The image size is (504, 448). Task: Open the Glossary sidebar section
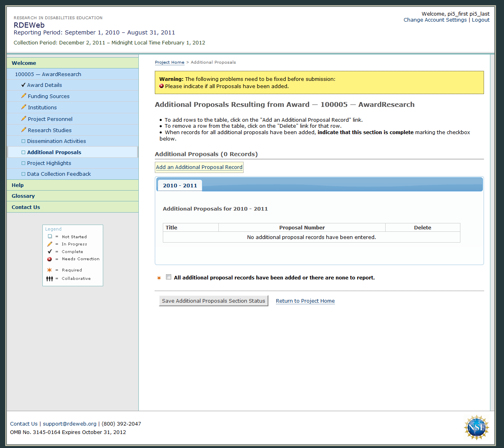pyautogui.click(x=23, y=196)
